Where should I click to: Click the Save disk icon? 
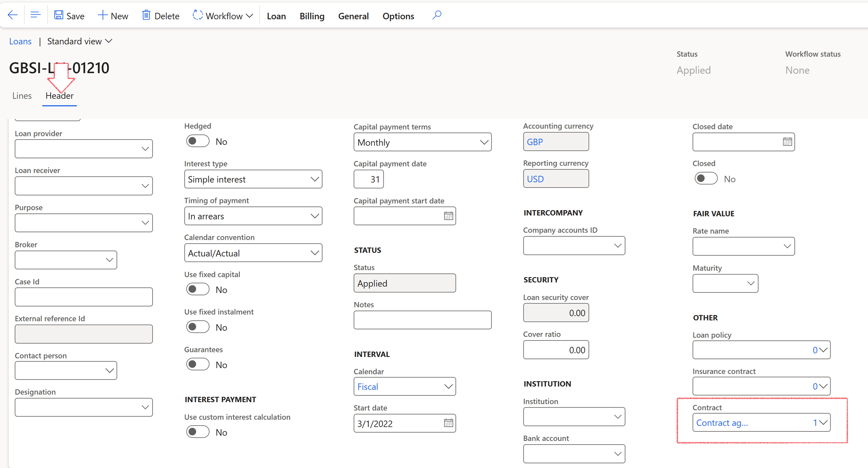[59, 15]
